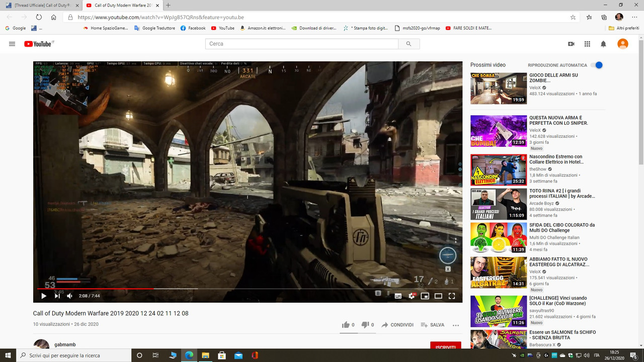Viewport: 644px width, 362px height.
Task: Skip to the next video
Action: coord(57,296)
